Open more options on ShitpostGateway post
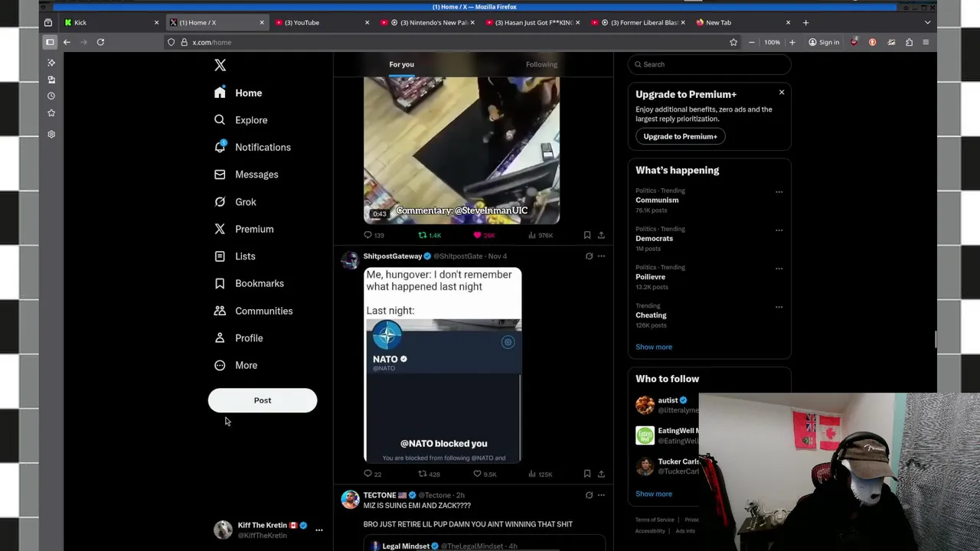The height and width of the screenshot is (551, 980). (601, 256)
